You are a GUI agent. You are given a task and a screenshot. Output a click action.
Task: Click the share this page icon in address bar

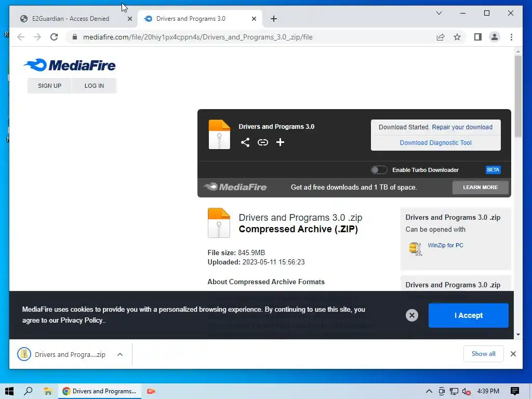click(x=441, y=37)
